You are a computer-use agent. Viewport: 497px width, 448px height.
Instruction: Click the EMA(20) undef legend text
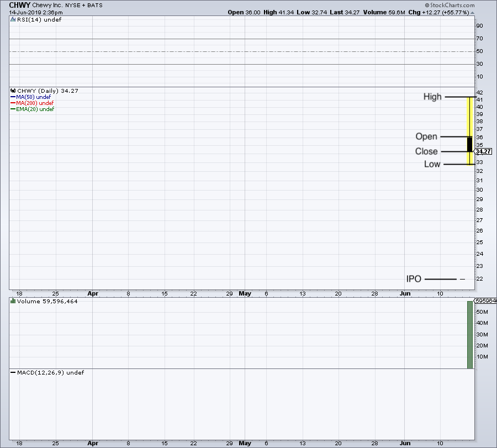point(35,109)
